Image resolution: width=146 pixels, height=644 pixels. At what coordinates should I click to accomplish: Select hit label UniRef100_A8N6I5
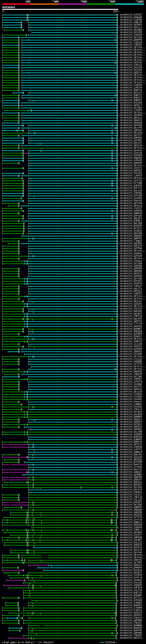(131, 213)
